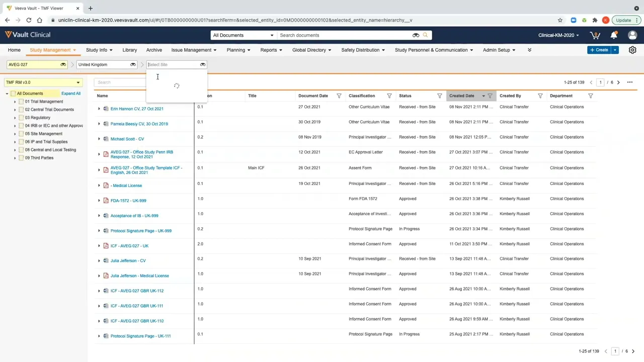Click binoculars icon in Select Site field
This screenshot has height=362, width=644.
coord(203,64)
